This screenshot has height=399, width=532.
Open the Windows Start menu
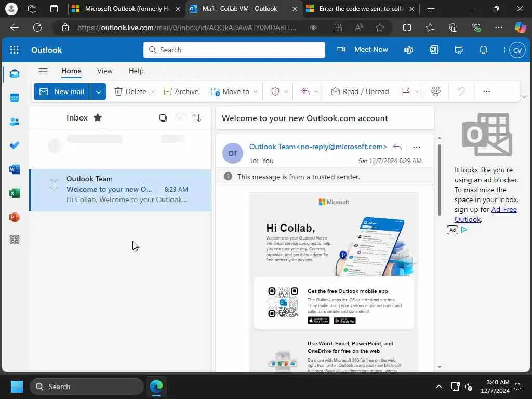[x=17, y=387]
